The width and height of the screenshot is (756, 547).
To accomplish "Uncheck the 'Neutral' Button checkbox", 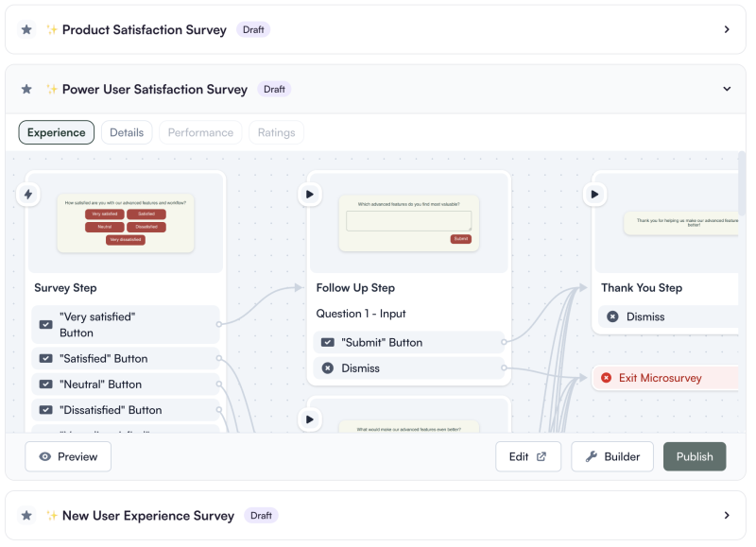I will 44,384.
